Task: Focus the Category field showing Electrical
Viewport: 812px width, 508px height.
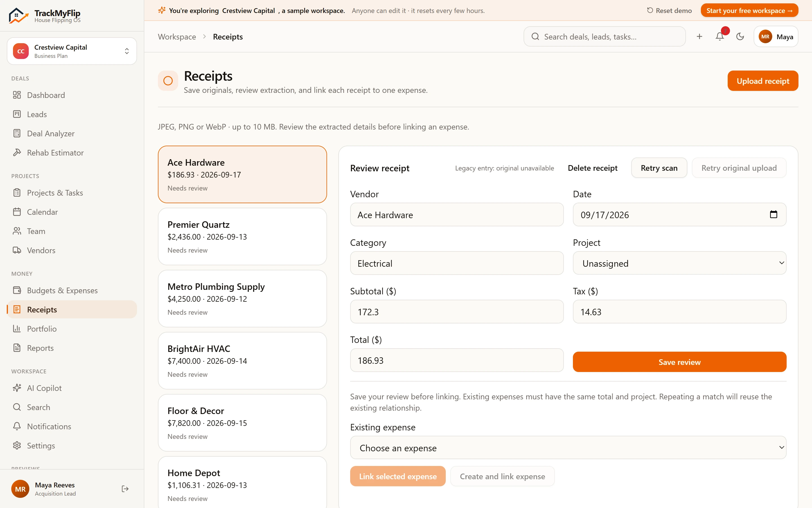Action: tap(457, 263)
